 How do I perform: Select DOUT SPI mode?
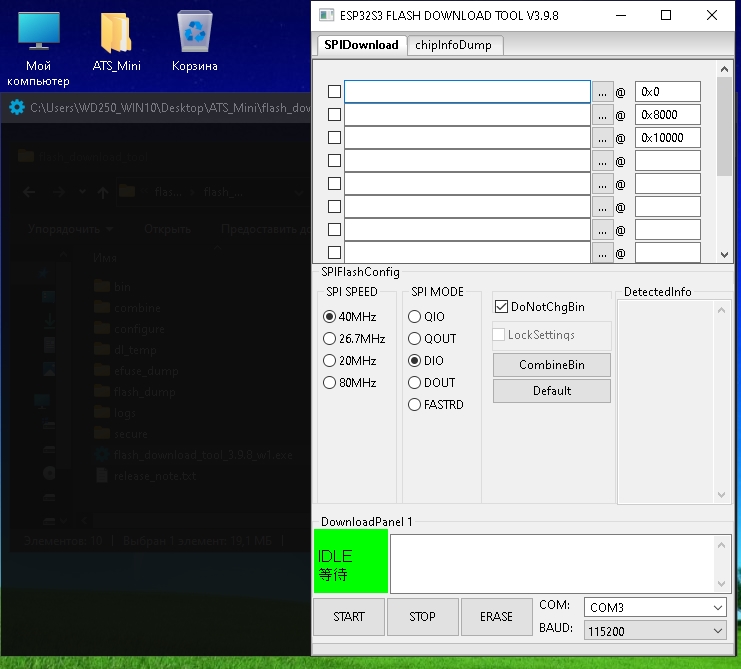point(431,383)
